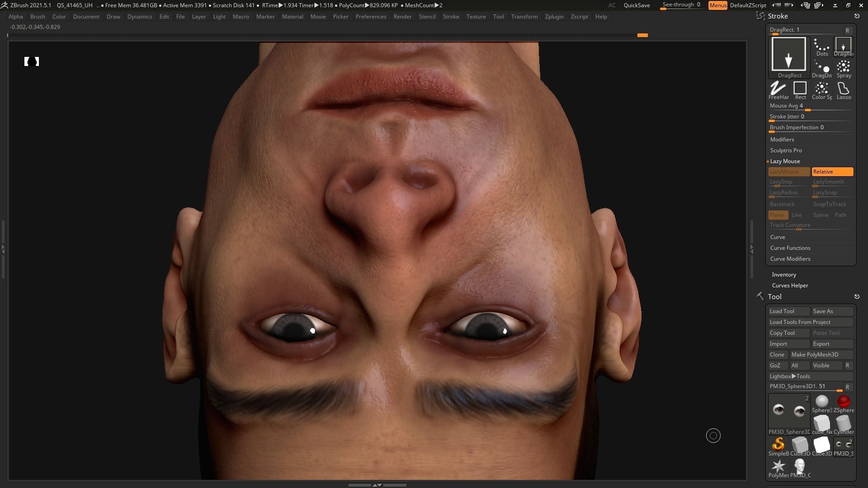Select the FreeHand stroke type

(778, 91)
